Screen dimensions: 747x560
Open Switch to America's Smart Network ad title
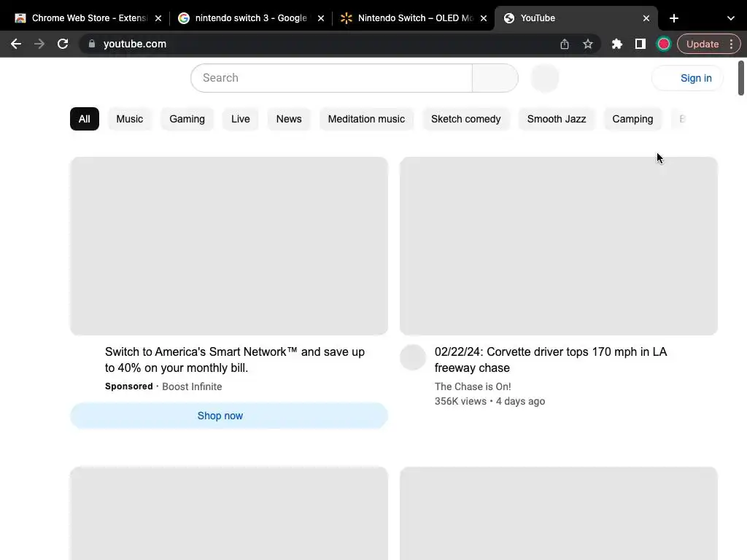[235, 360]
